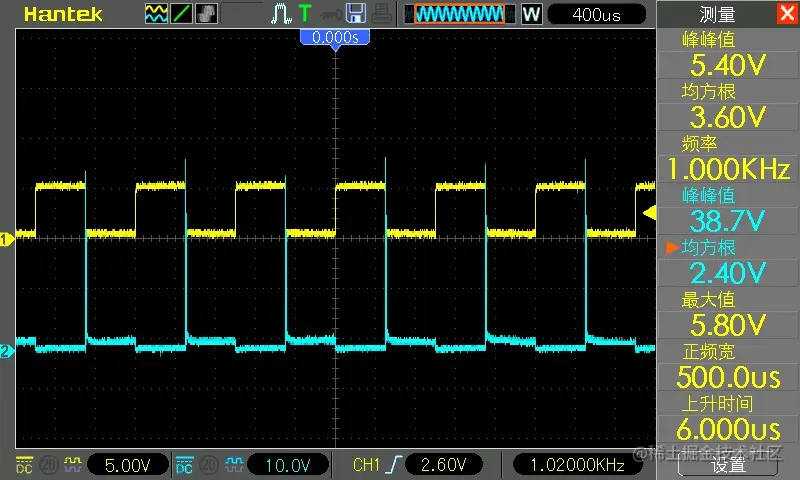800x480 pixels.
Task: Click the channel 2 cyan ground marker
Action: click(x=6, y=351)
